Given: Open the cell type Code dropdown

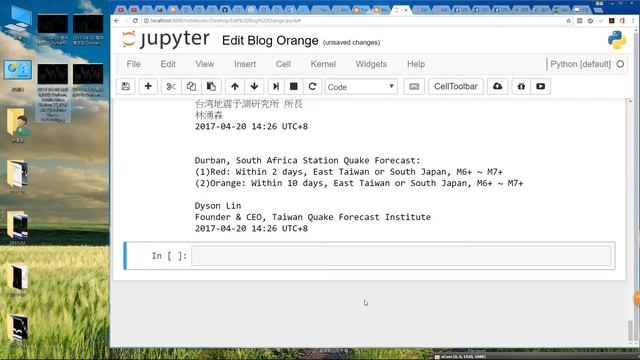Looking at the screenshot, I should pos(361,87).
